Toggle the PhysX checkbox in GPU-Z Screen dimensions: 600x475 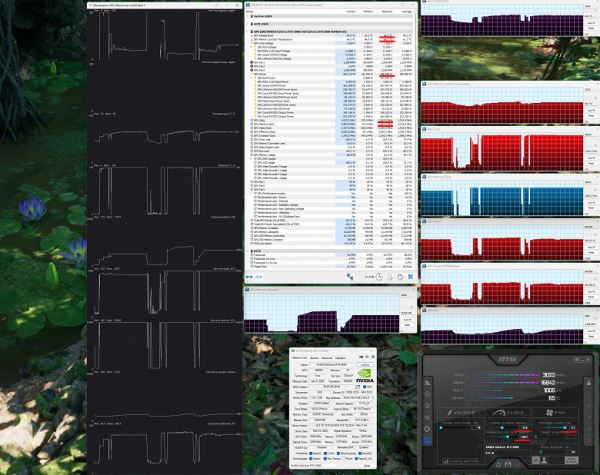point(344,459)
